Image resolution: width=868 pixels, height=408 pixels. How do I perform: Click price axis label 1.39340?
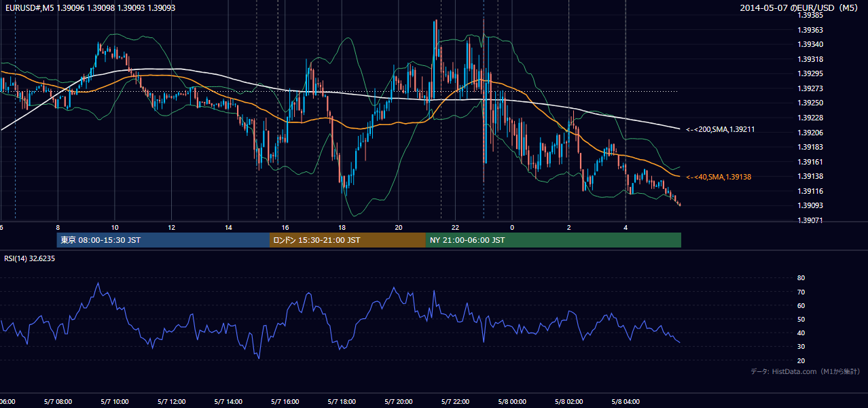(x=812, y=44)
